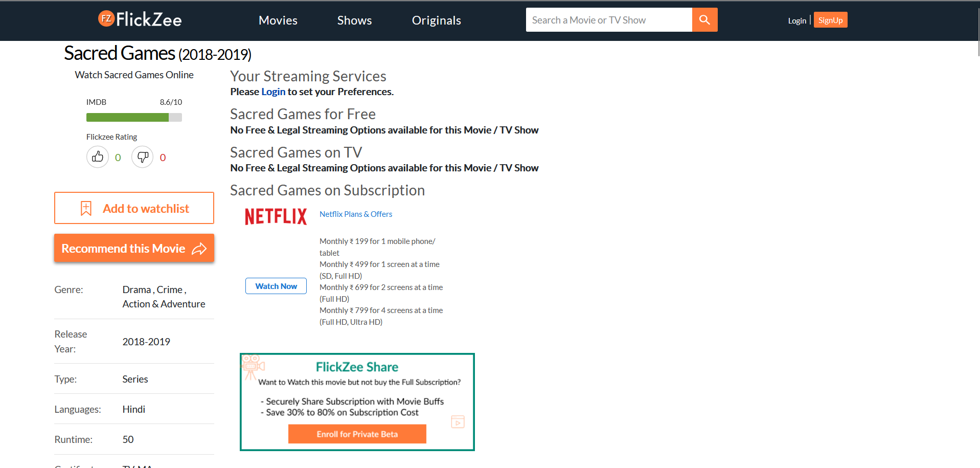Click the orange search magnifier button
The width and height of the screenshot is (980, 468).
(x=704, y=20)
